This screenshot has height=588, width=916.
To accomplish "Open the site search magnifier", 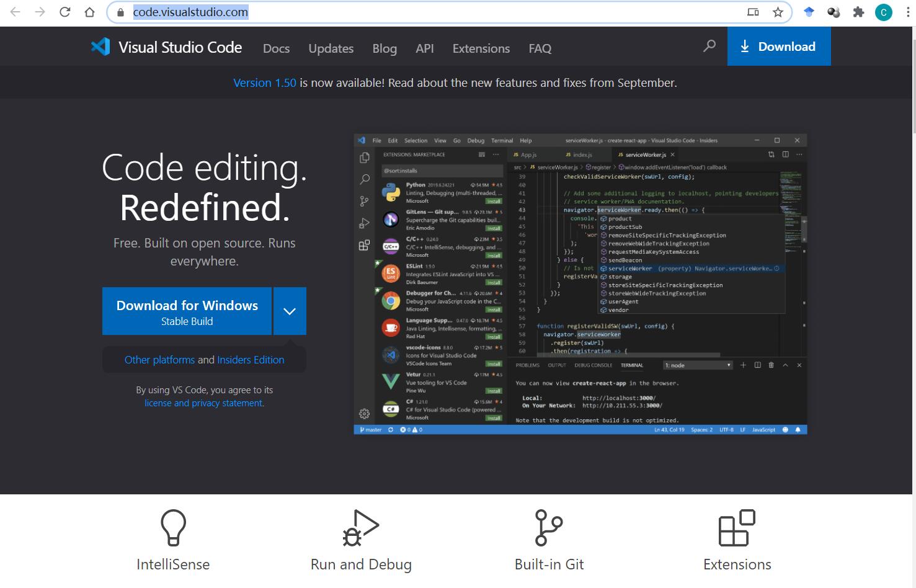I will [709, 46].
